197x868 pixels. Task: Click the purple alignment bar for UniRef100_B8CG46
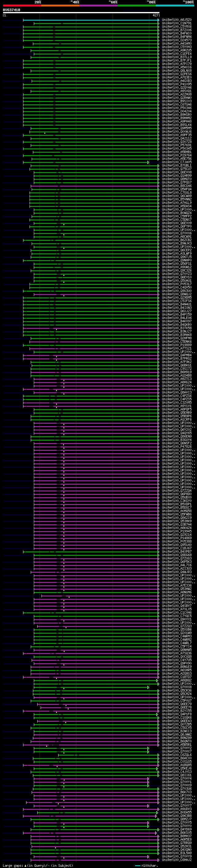point(95,186)
